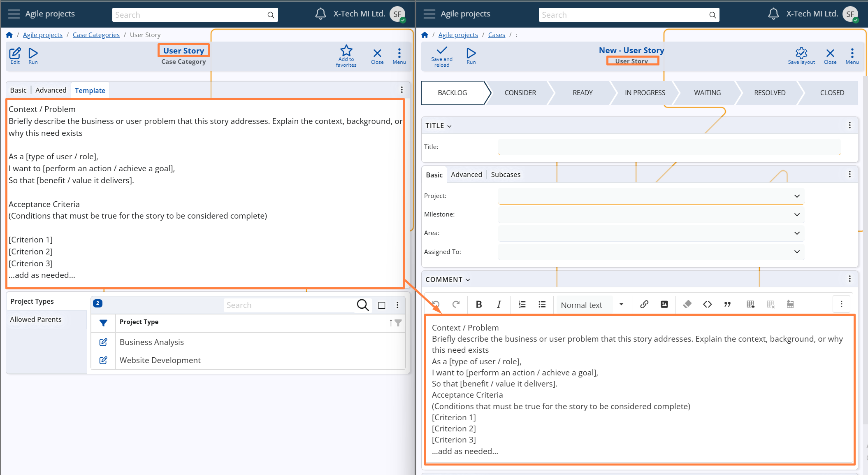Click the blockquote icon in the editor toolbar
Screen dimensions: 868x475
(727, 305)
